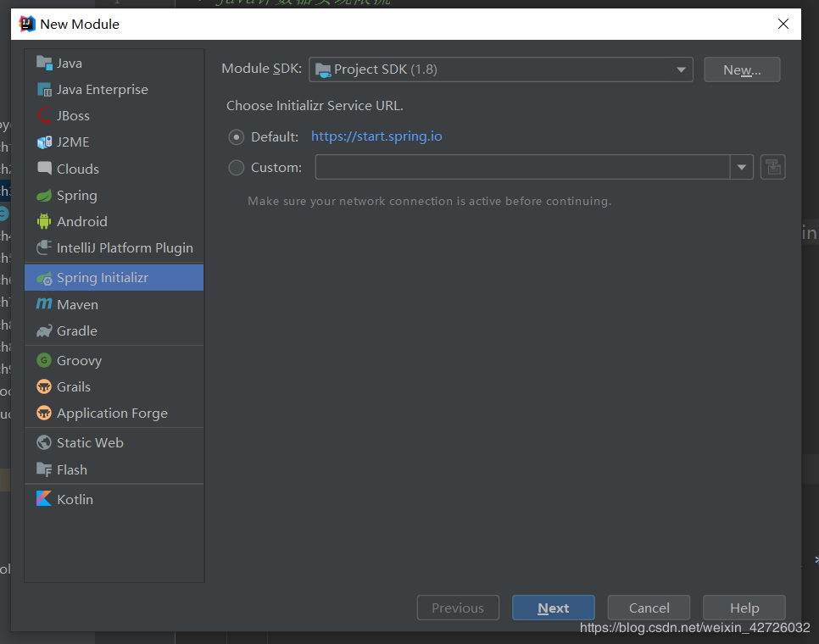Select Gradle module type label
The height and width of the screenshot is (644, 819).
[x=77, y=330]
